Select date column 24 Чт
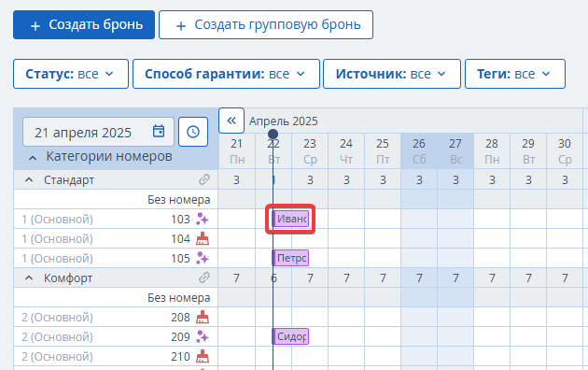The image size is (588, 370). [346, 151]
